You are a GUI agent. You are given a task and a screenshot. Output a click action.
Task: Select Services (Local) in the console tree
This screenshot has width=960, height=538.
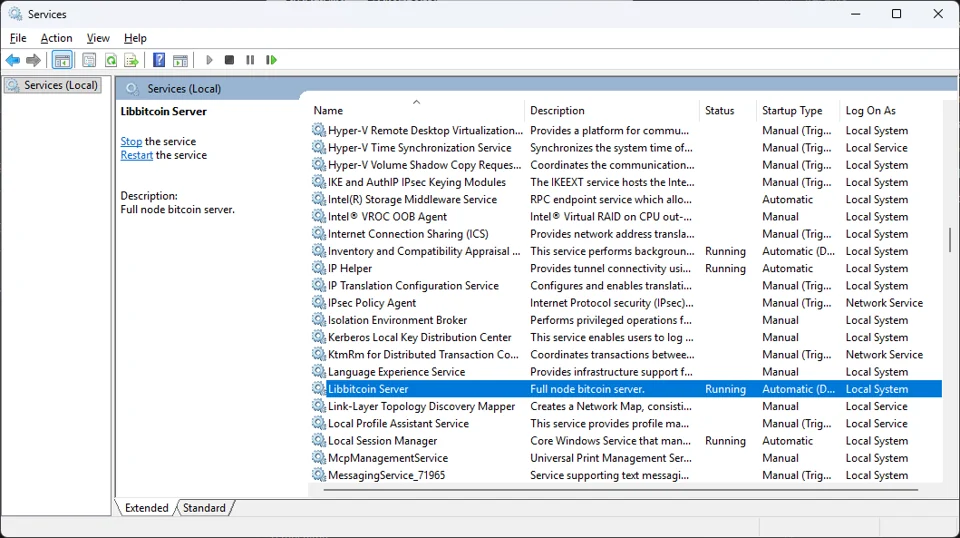[53, 85]
